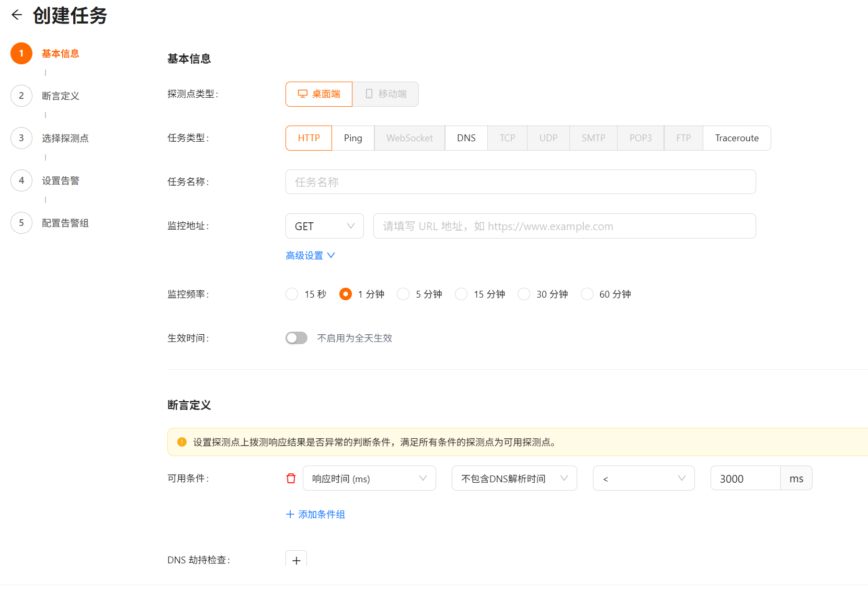
Task: Click the warning icon in the yellow banner
Action: 181,442
